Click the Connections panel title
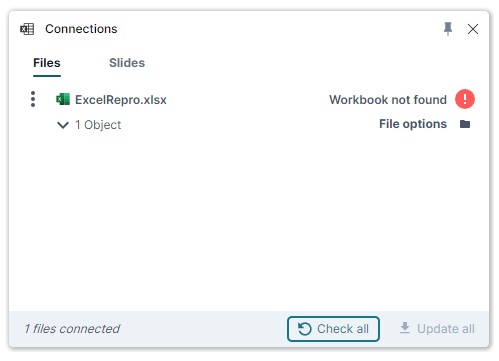This screenshot has width=499, height=361. tap(81, 29)
